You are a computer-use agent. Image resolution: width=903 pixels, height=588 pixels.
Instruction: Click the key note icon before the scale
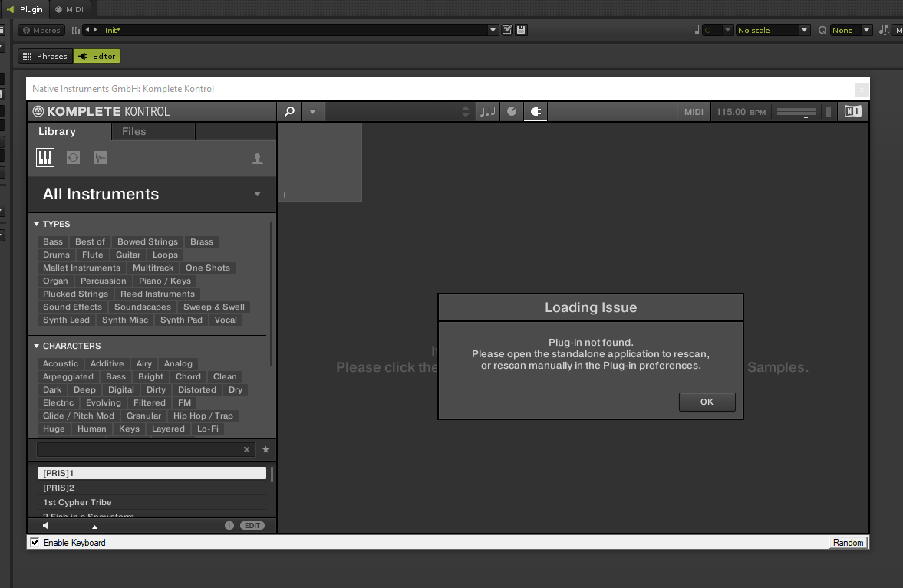pyautogui.click(x=697, y=31)
